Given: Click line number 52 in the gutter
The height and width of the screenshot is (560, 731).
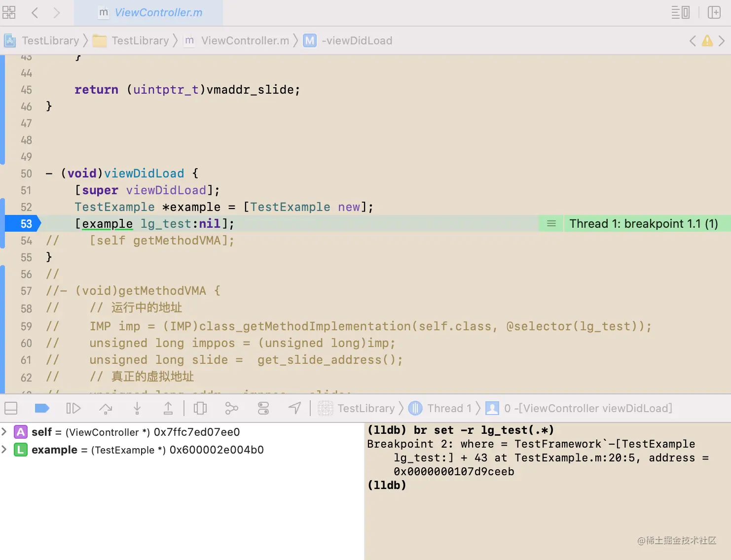Looking at the screenshot, I should (26, 207).
